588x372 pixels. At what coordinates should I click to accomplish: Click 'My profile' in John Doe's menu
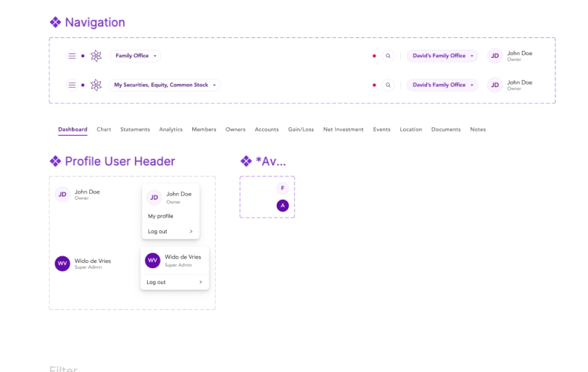(x=160, y=216)
